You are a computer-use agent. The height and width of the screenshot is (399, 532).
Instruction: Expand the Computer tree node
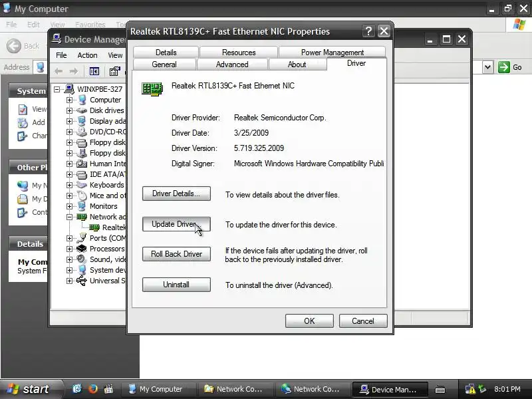[x=69, y=100]
